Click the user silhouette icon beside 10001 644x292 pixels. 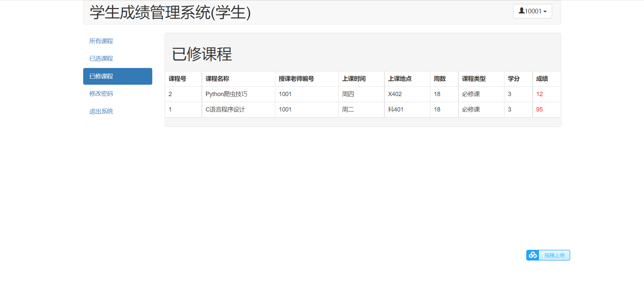522,11
